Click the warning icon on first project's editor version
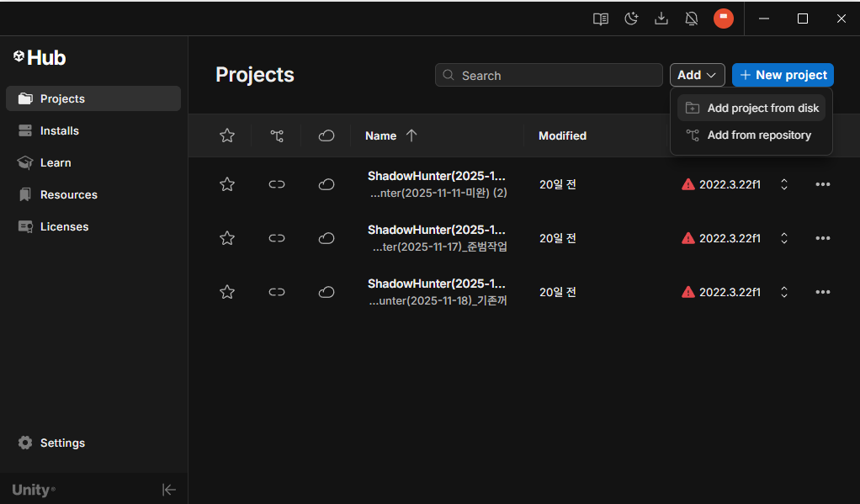860x504 pixels. [688, 184]
